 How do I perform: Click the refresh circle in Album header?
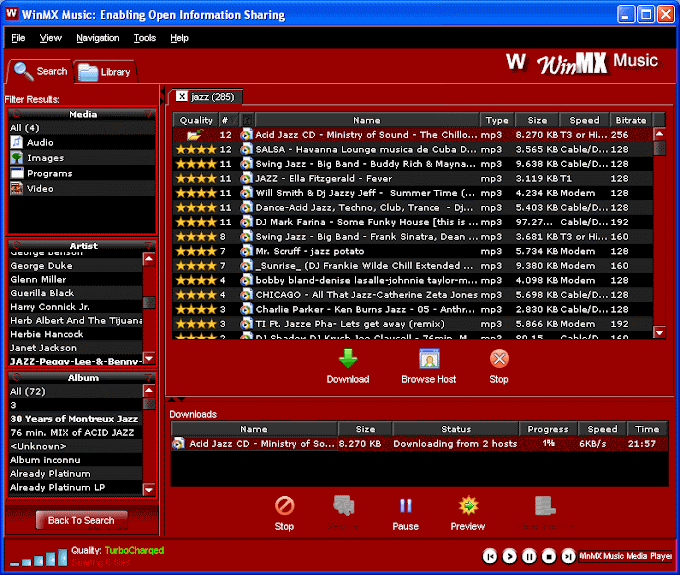click(17, 377)
